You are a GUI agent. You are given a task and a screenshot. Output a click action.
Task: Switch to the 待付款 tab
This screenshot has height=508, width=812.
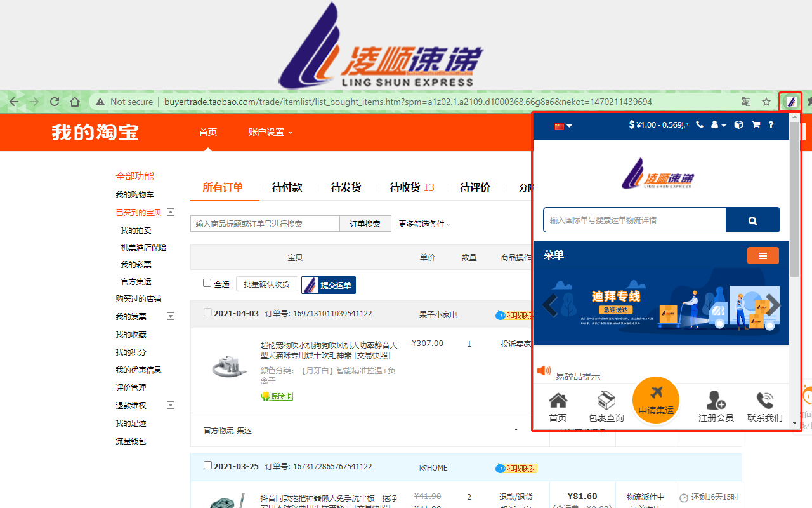coord(287,187)
